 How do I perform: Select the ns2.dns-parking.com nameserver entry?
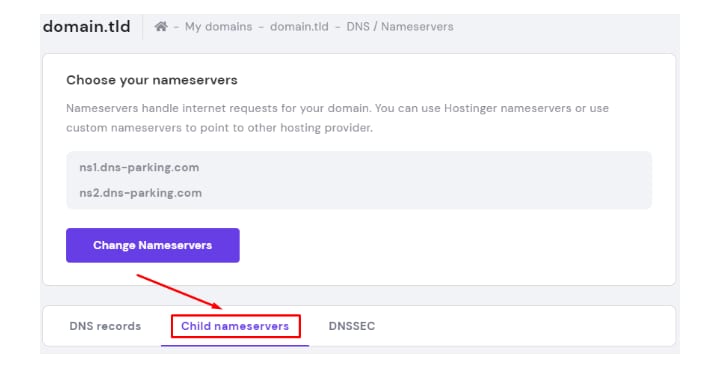coord(141,193)
